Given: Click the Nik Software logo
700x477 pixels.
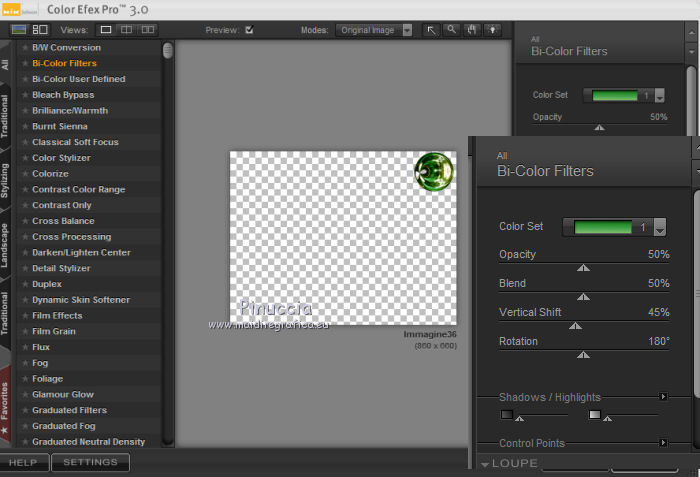Looking at the screenshot, I should point(19,10).
